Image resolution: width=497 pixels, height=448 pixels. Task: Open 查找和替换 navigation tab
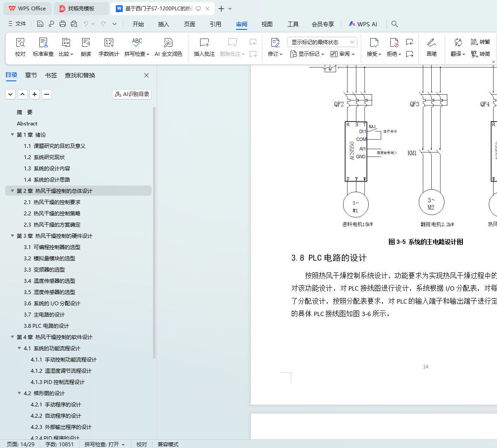[x=80, y=75]
